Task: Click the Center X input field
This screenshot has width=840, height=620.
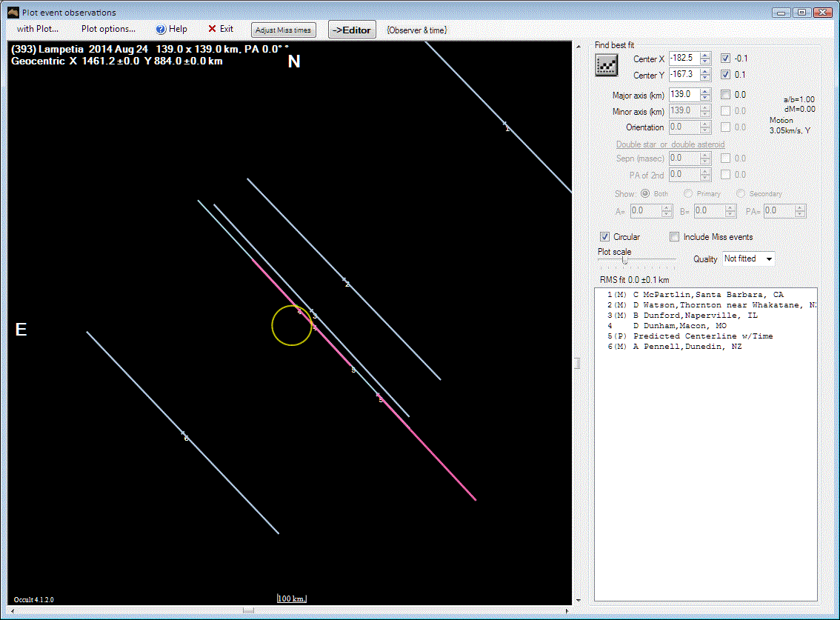Action: coord(684,58)
